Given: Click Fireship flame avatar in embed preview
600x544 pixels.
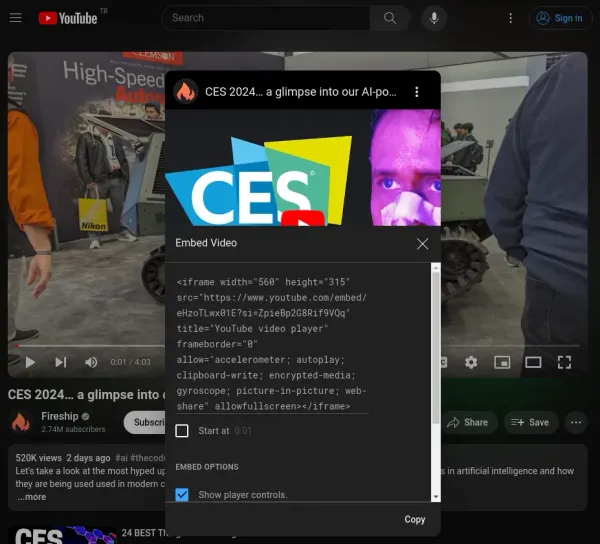Looking at the screenshot, I should (186, 91).
